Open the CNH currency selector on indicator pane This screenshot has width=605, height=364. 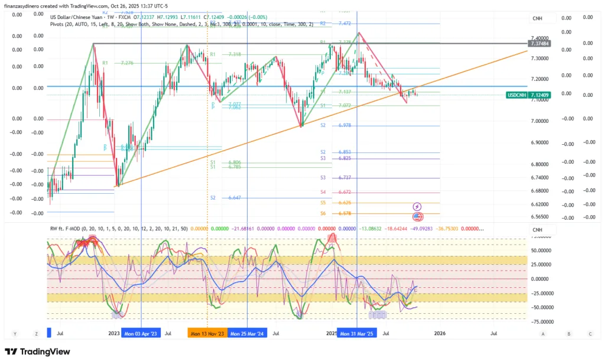click(537, 230)
